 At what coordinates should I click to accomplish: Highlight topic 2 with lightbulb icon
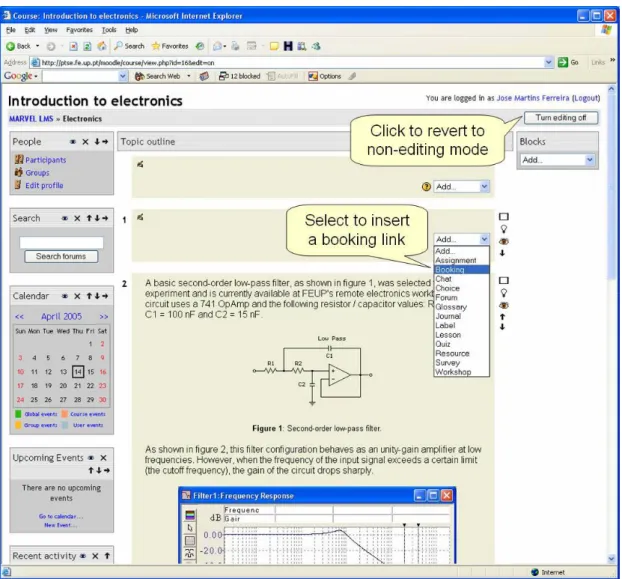(503, 293)
